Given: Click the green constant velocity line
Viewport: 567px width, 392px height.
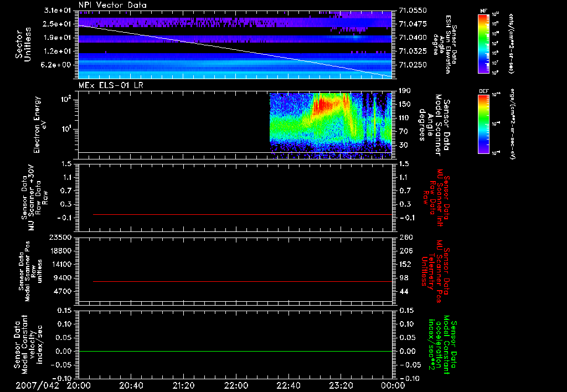Looking at the screenshot, I should coord(235,351).
